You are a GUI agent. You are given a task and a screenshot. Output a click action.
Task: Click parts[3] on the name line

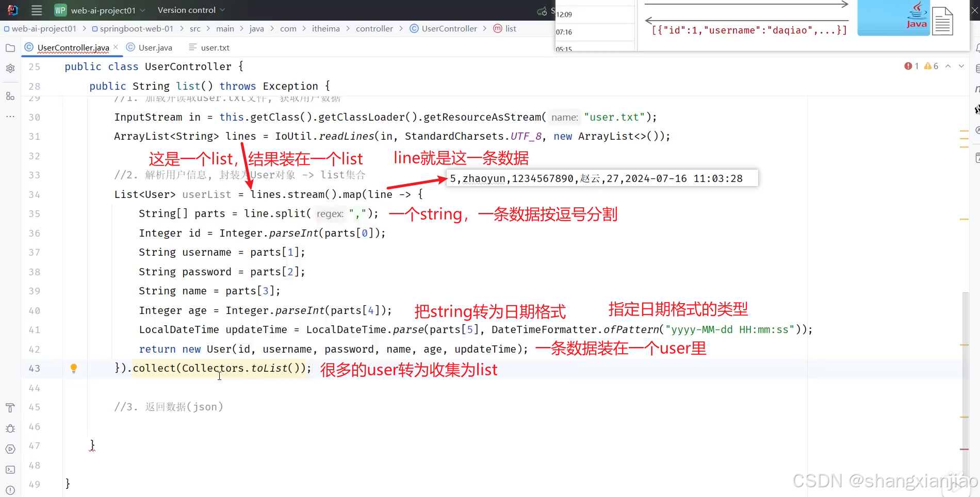coord(250,291)
